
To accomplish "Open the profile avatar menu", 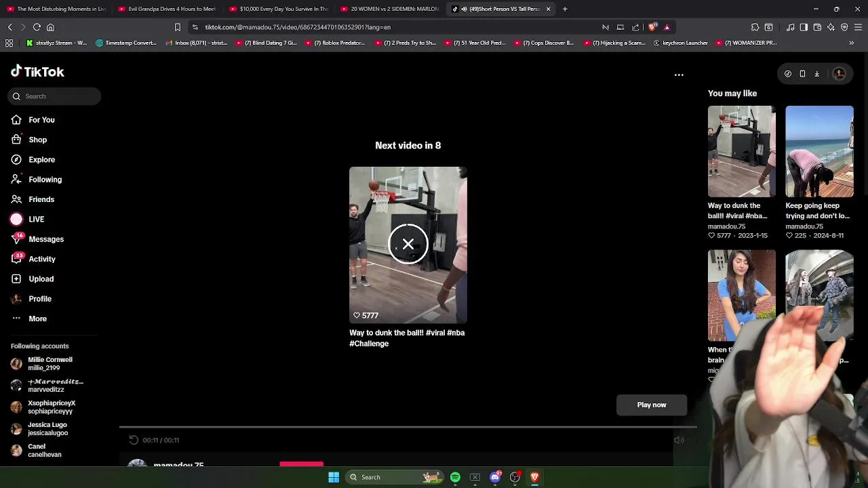I will [839, 74].
